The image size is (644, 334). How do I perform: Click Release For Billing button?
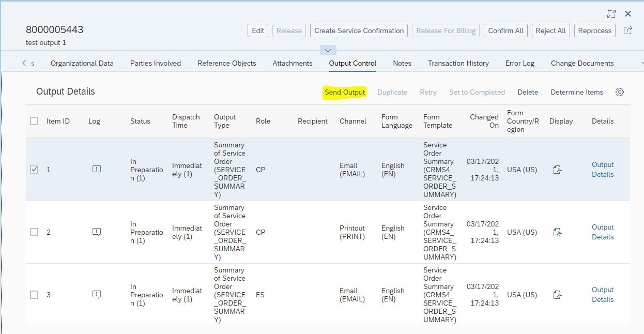point(446,31)
